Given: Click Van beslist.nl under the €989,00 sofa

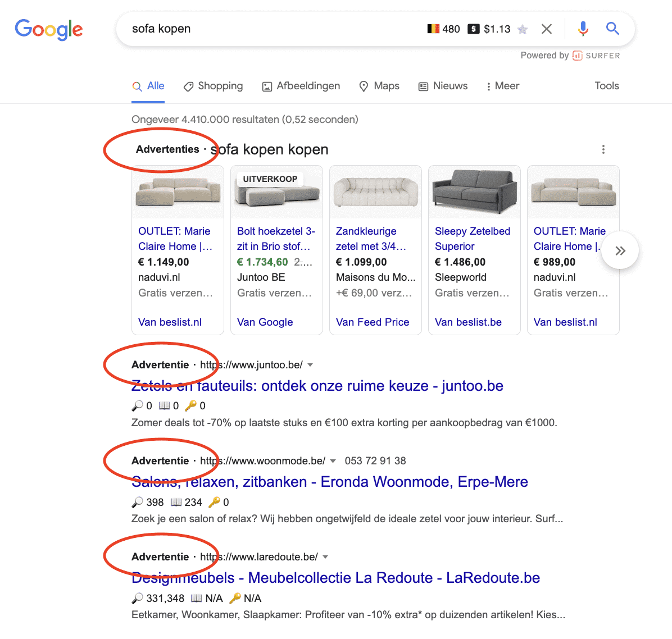Looking at the screenshot, I should [565, 322].
